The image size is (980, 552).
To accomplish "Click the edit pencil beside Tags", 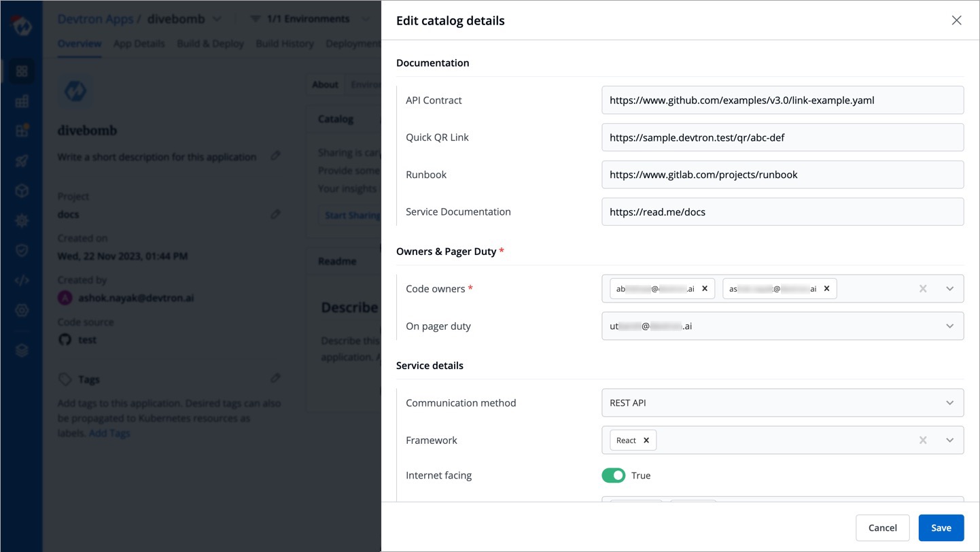I will pyautogui.click(x=275, y=379).
